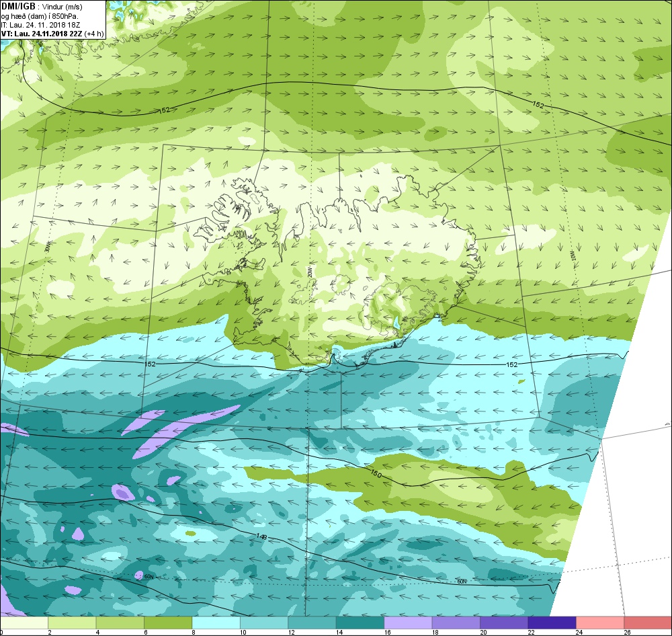The height and width of the screenshot is (636, 672).
Task: Pick the 24–26 m/s pink legend swatch
Action: tap(600, 623)
